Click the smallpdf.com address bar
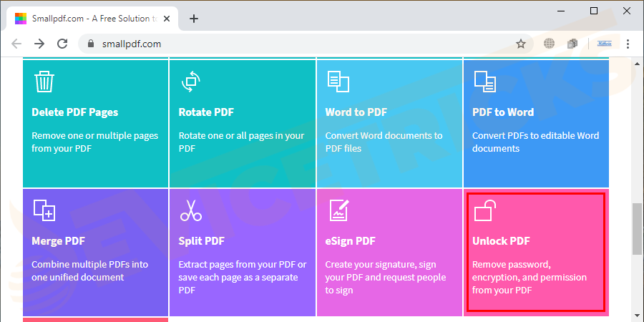This screenshot has width=644, height=322. click(286, 44)
